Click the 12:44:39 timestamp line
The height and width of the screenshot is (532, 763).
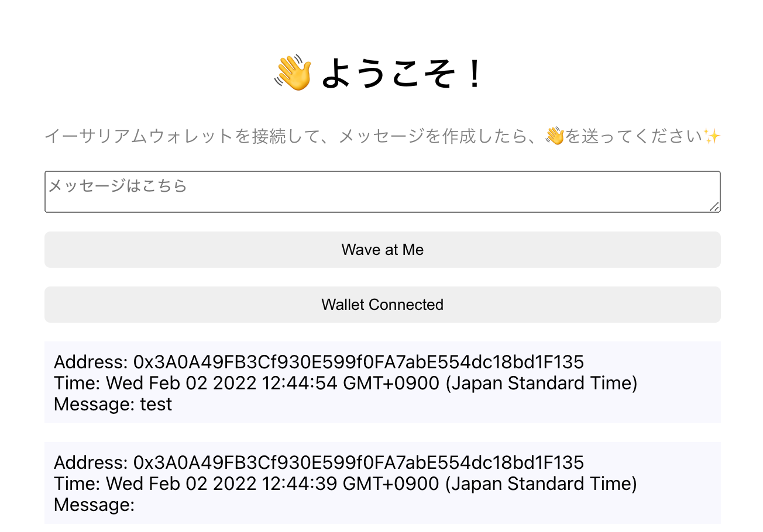pos(346,483)
